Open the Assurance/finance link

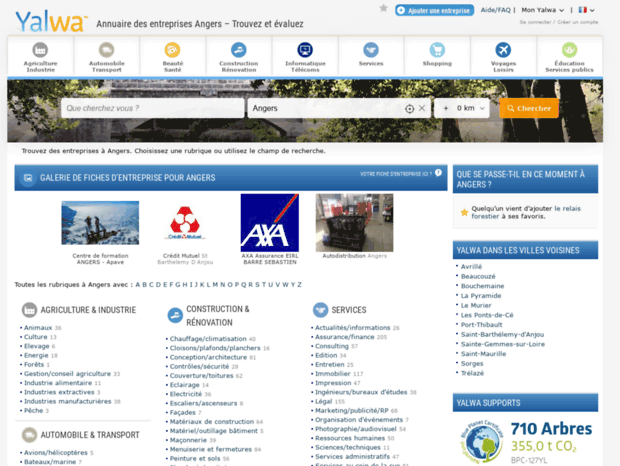click(x=344, y=337)
